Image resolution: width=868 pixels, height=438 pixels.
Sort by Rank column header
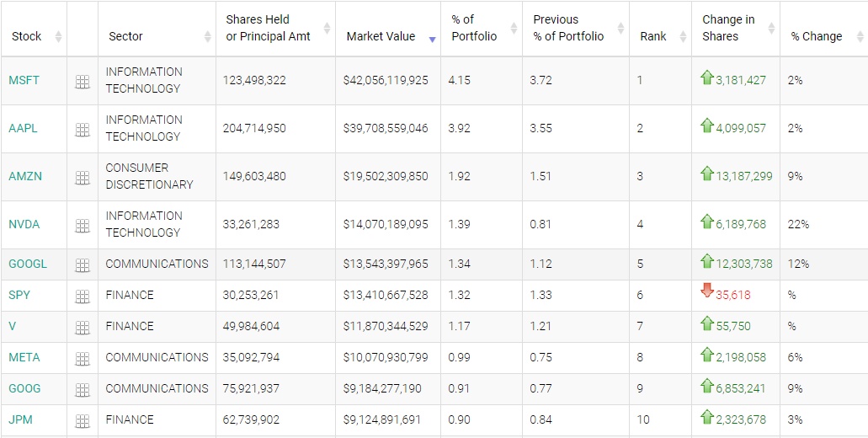point(653,36)
